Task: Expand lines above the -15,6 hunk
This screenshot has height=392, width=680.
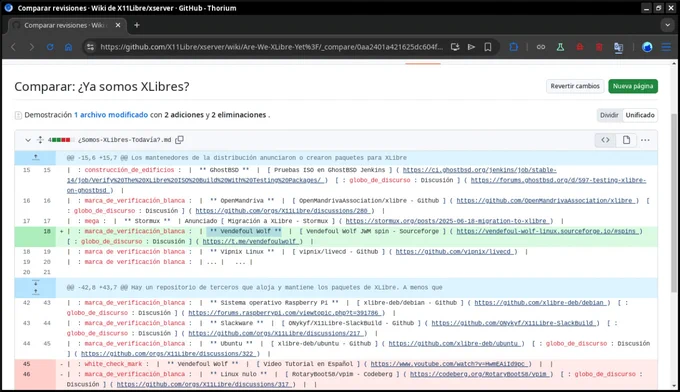Action: [x=36, y=157]
